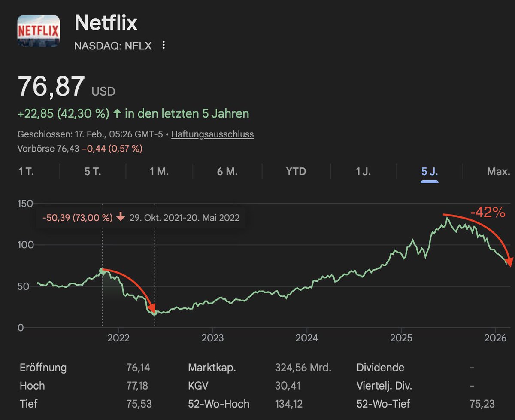Click the Marktkap. label
The width and height of the screenshot is (515, 420).
212,368
